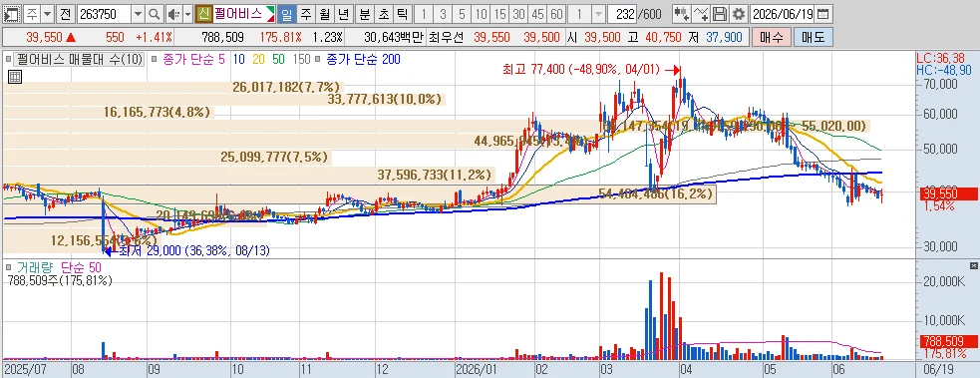The image size is (980, 378).
Task: Click the 25,099,777(7.5%) volume profile label
Action: coord(274,157)
